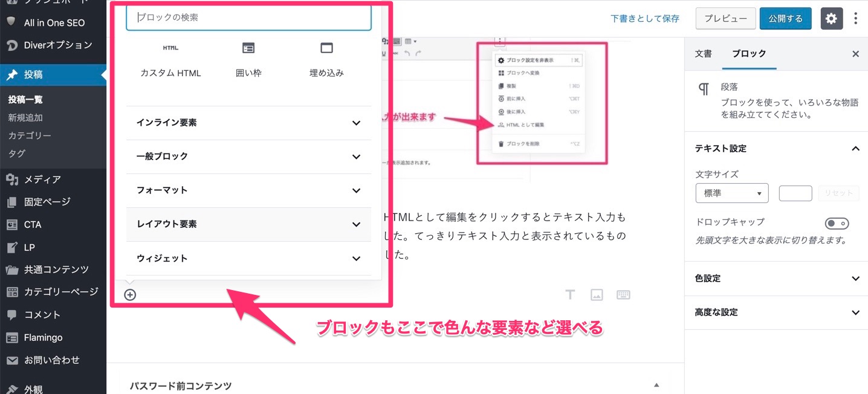
Task: Open the 文字サイズ dropdown showing 標準
Action: tap(732, 193)
